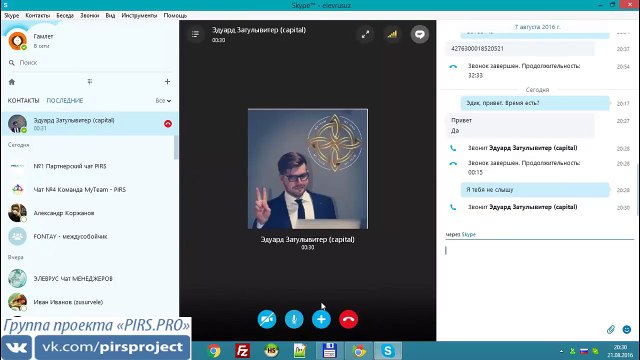
Task: Open the emoticon smiley picker
Action: (627, 329)
